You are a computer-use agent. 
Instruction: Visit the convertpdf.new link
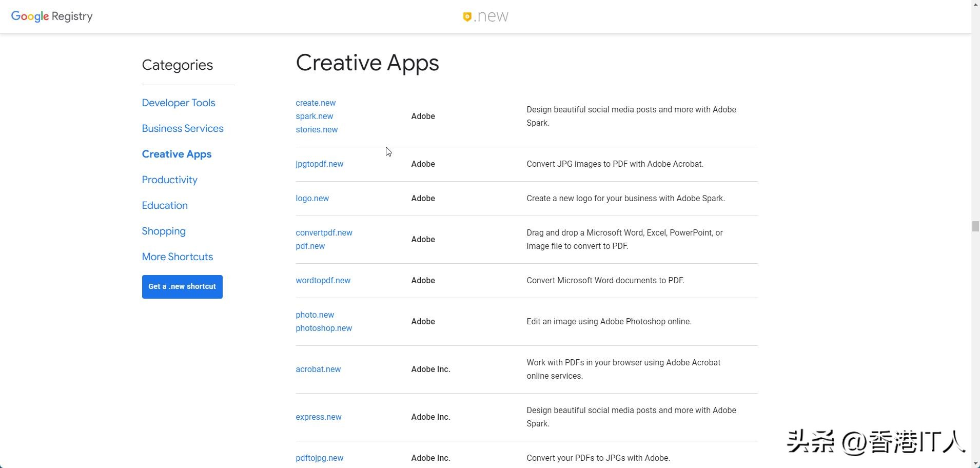point(324,232)
